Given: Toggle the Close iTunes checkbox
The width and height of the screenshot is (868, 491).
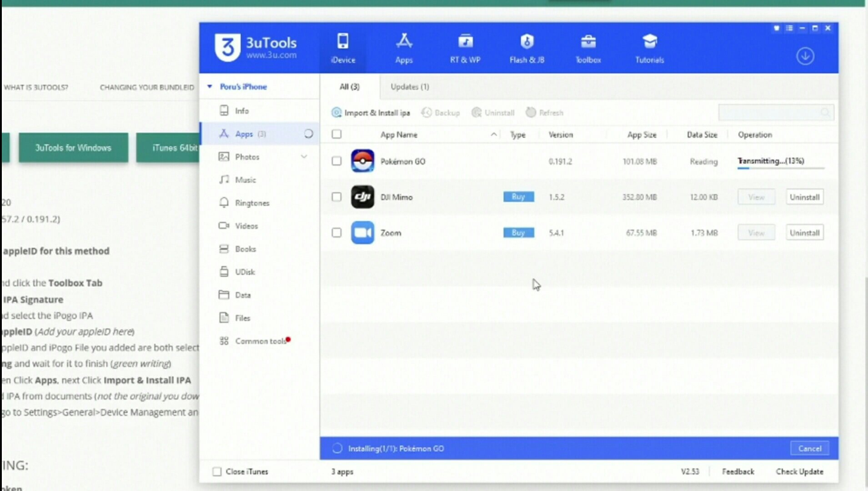Looking at the screenshot, I should tap(217, 471).
